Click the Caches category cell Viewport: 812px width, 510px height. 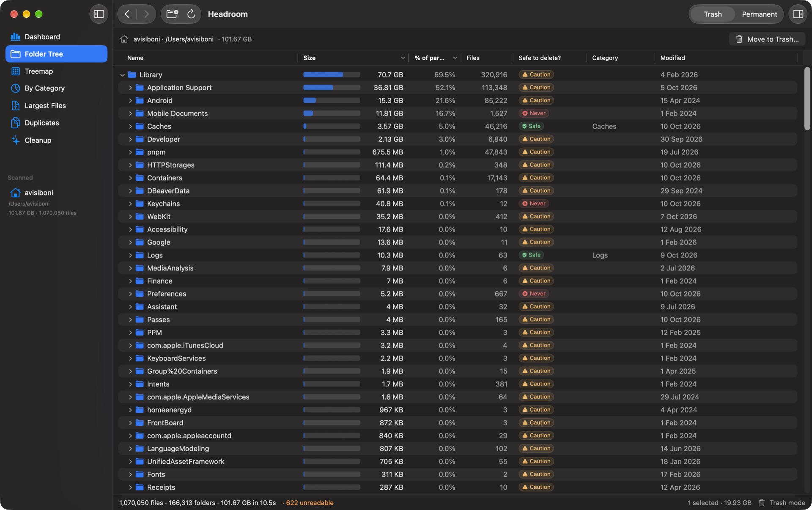604,127
